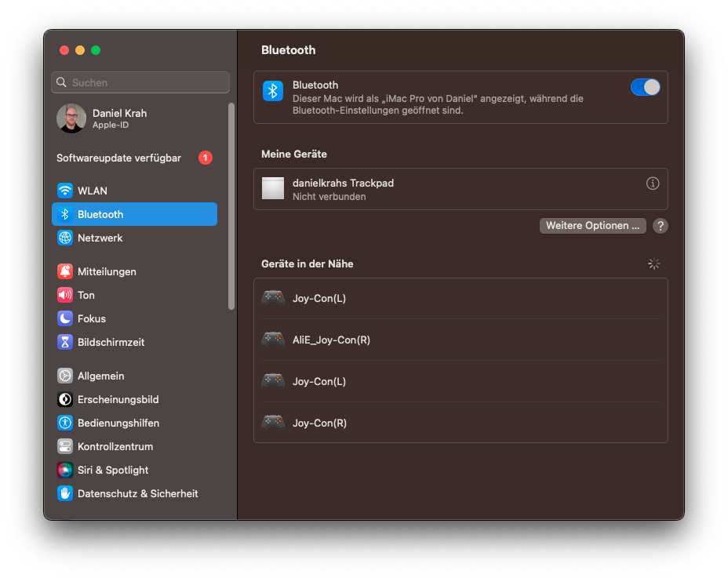Open Erscheinungsbild settings

134,399
